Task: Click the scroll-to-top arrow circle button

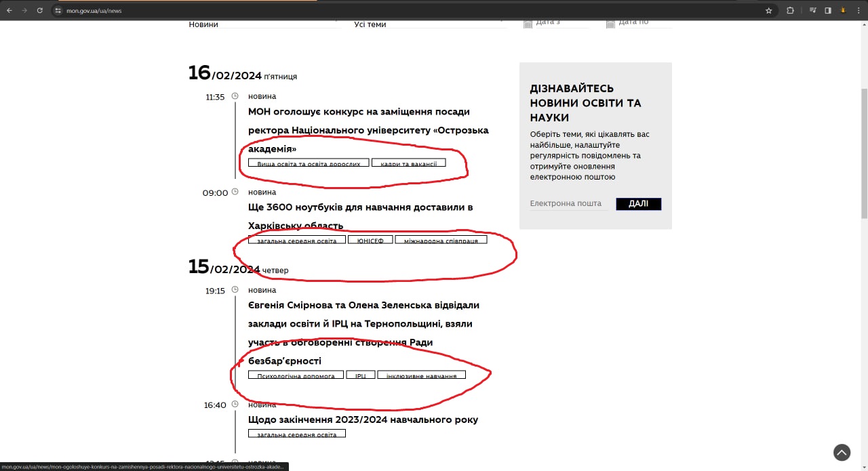Action: tap(842, 453)
